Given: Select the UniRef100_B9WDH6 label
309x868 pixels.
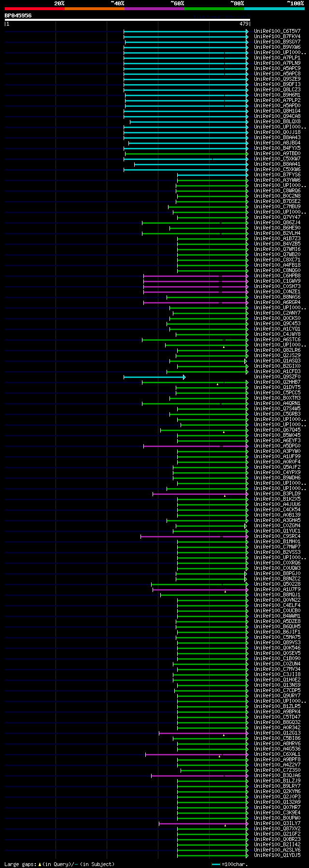Looking at the screenshot, I should [277, 478].
